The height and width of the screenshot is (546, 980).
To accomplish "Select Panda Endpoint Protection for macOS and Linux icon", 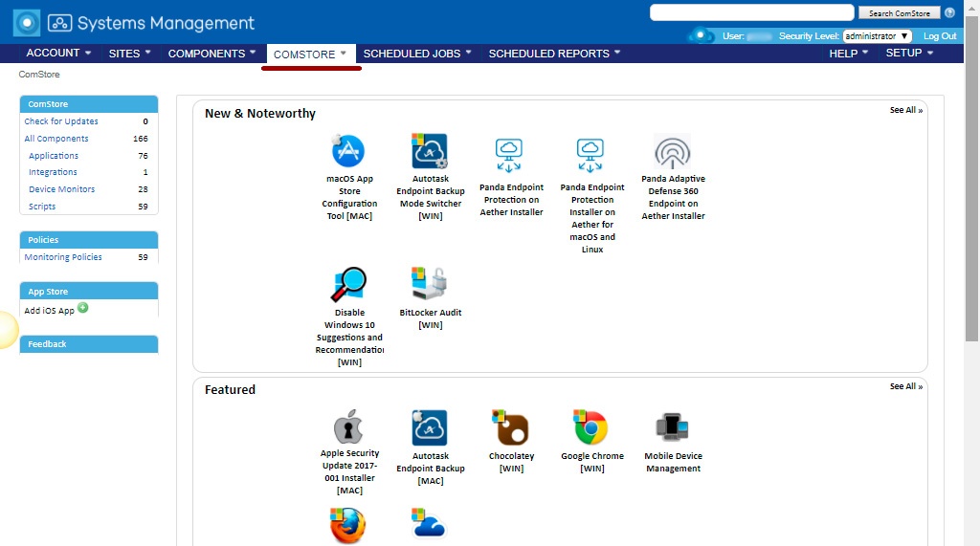I will coord(590,155).
